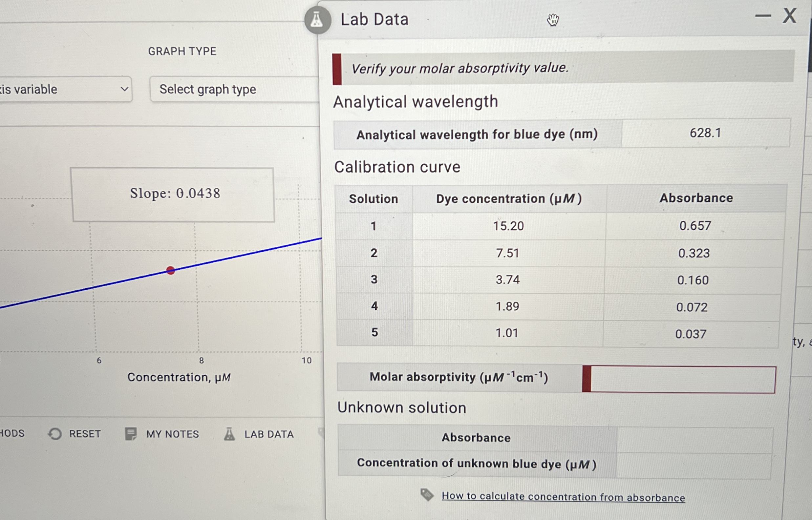This screenshot has height=520, width=812.
Task: Click the Slope: 0.0438 box
Action: coord(173,195)
